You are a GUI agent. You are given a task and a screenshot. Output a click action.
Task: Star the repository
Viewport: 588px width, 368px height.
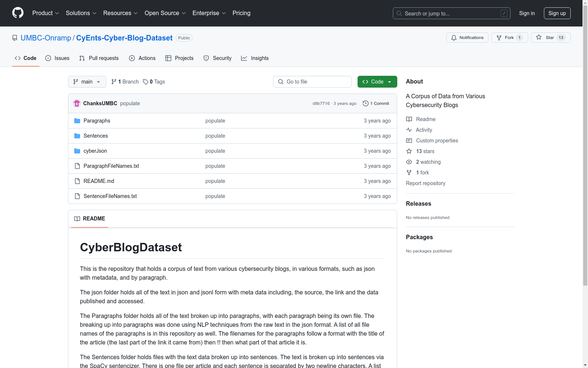(x=551, y=38)
